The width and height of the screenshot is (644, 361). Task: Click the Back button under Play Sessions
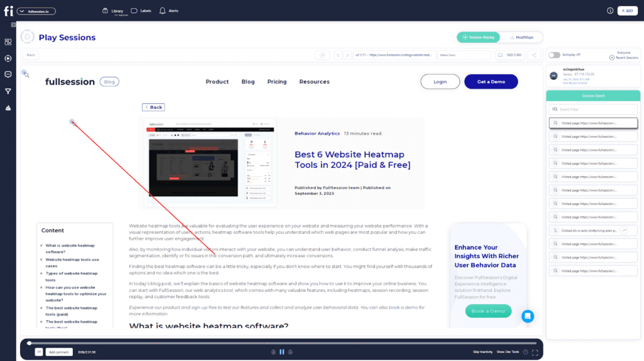pyautogui.click(x=31, y=55)
